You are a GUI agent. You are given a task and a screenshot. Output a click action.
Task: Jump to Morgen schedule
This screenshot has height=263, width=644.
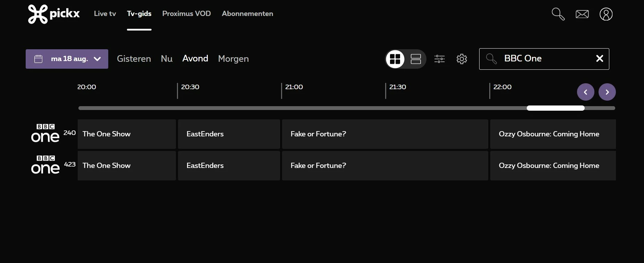[x=234, y=59]
